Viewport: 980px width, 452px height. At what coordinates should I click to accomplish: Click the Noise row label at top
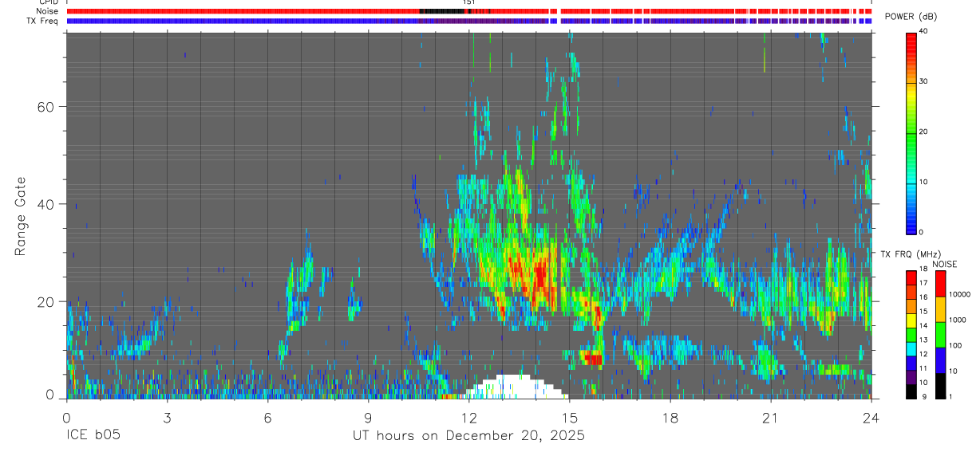pyautogui.click(x=49, y=11)
